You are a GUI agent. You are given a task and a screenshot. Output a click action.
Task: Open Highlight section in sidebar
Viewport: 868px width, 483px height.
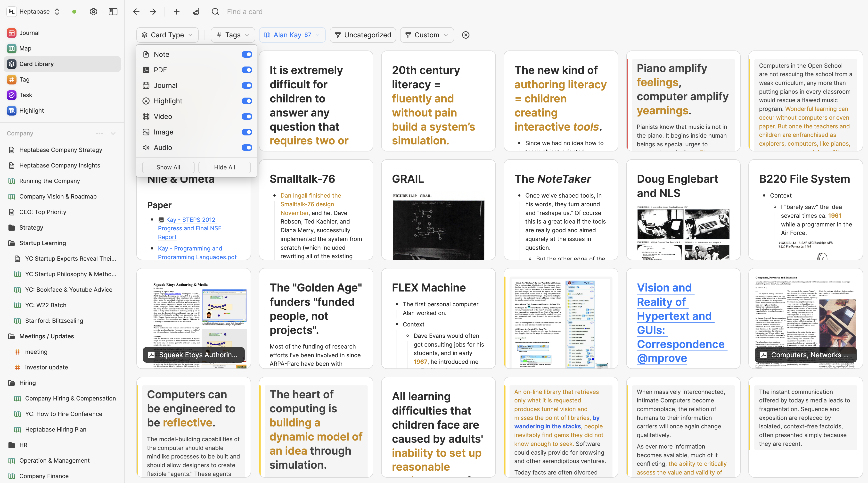pos(62,110)
